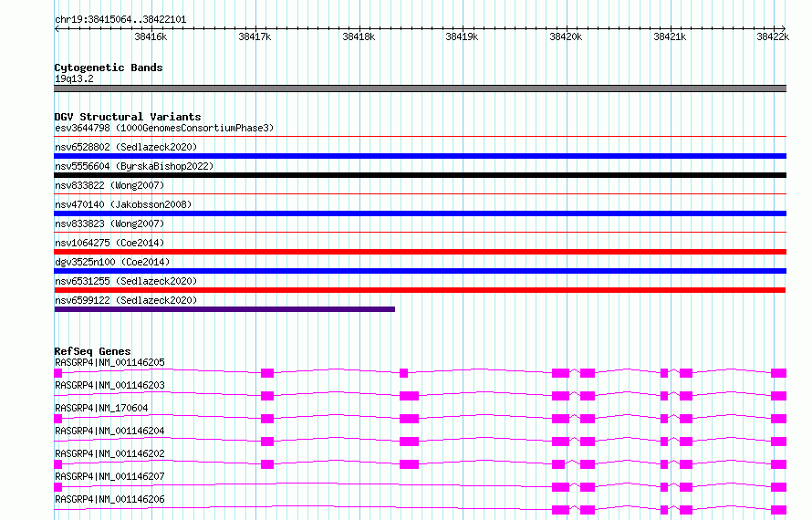Click the blue bar for dgv3525n100
Image resolution: width=812 pixels, height=520 pixels.
(x=420, y=271)
